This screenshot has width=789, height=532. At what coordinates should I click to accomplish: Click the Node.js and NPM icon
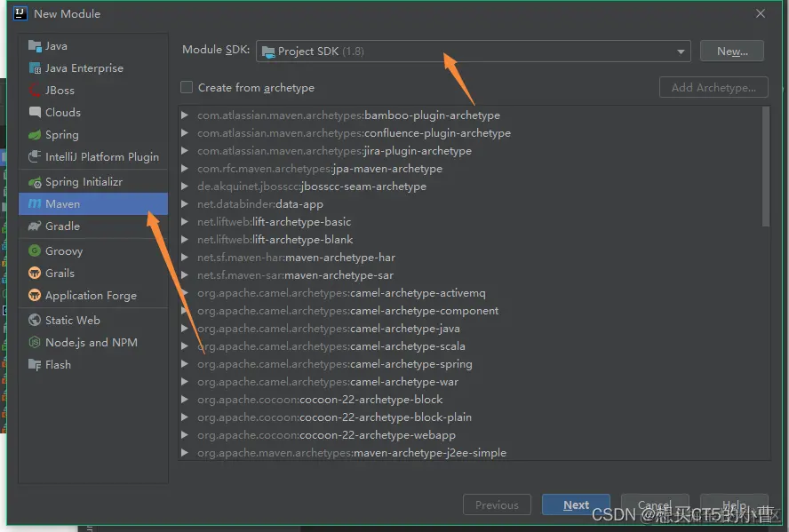coord(35,343)
